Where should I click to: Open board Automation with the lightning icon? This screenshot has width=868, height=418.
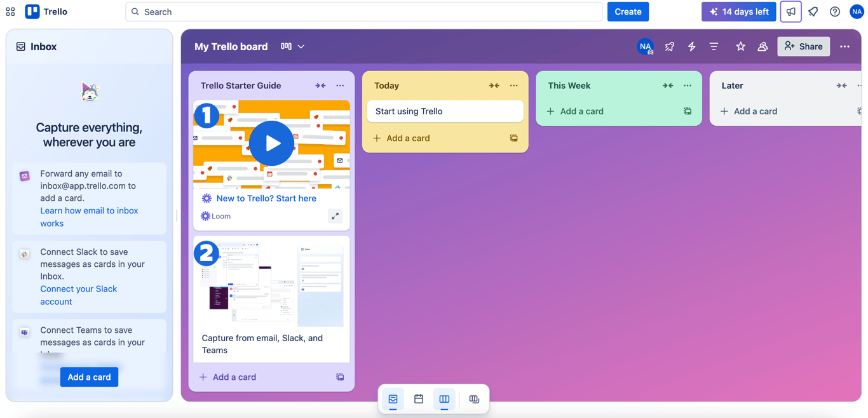pyautogui.click(x=691, y=46)
